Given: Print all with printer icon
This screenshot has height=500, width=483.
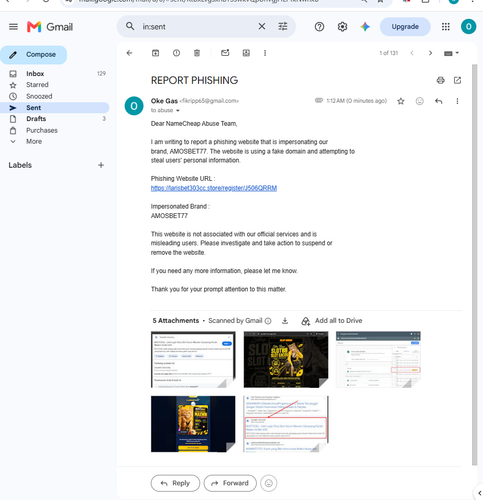Looking at the screenshot, I should tap(441, 80).
